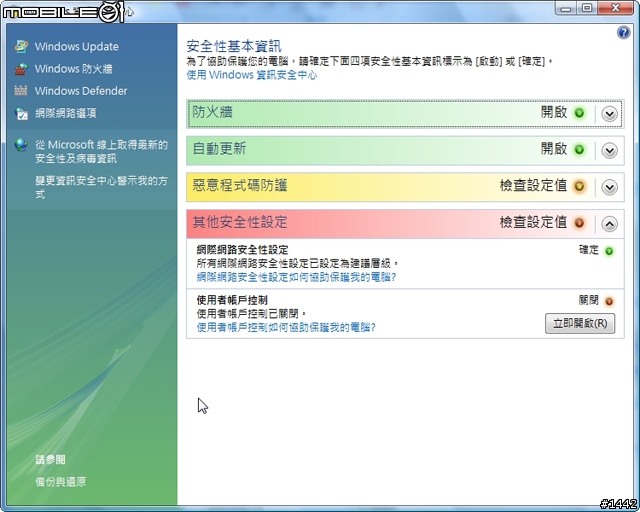Open 使用 Windows 資訊安全中心 help link
Screen dimensions: 640x512
[x=251, y=75]
